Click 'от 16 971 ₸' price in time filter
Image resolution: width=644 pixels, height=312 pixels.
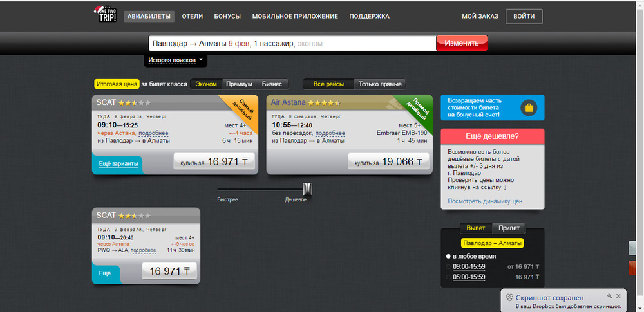pyautogui.click(x=523, y=267)
